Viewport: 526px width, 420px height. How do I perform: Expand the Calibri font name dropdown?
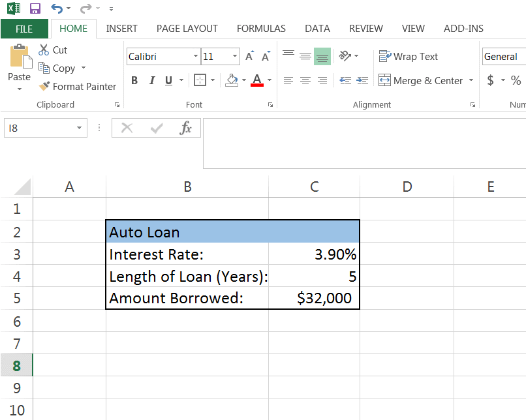click(196, 56)
